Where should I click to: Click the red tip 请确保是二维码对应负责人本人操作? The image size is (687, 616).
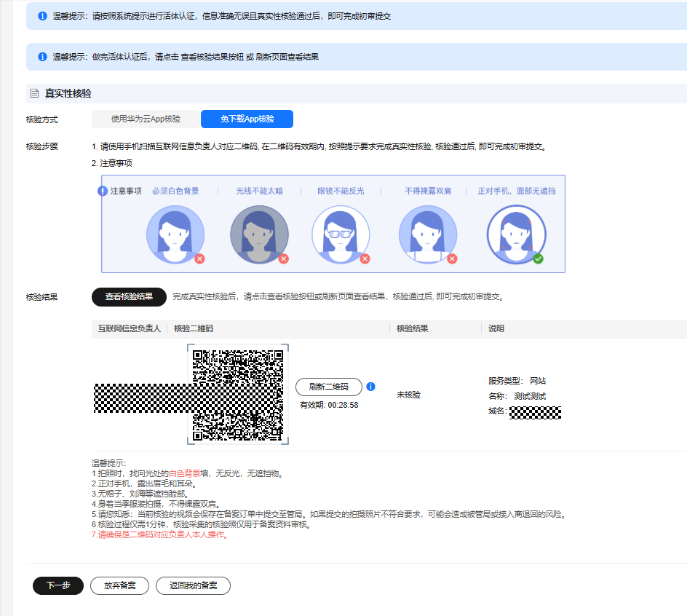coord(160,535)
